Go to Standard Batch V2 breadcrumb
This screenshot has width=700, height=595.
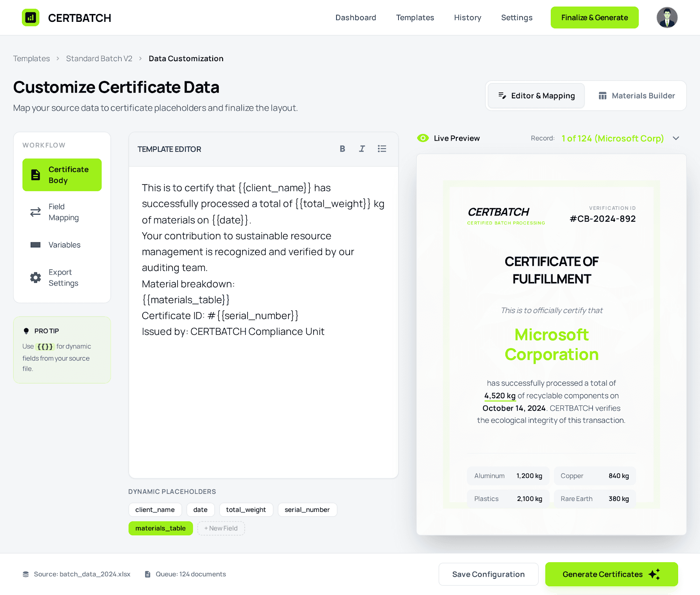pyautogui.click(x=99, y=59)
